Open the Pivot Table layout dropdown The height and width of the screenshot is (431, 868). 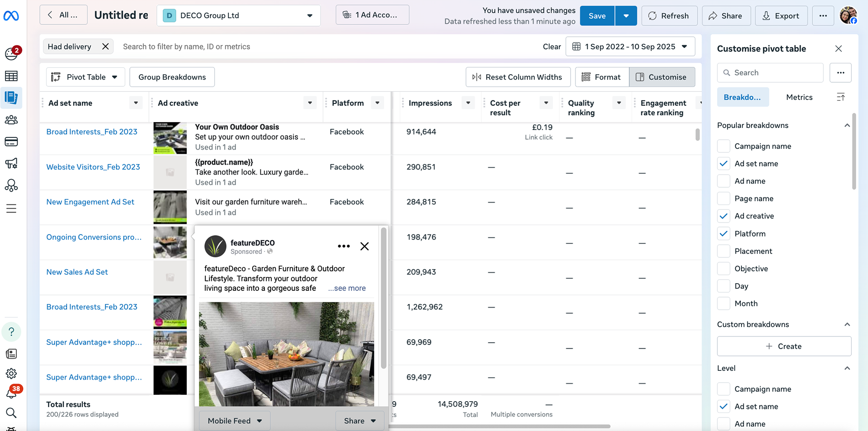pyautogui.click(x=85, y=77)
